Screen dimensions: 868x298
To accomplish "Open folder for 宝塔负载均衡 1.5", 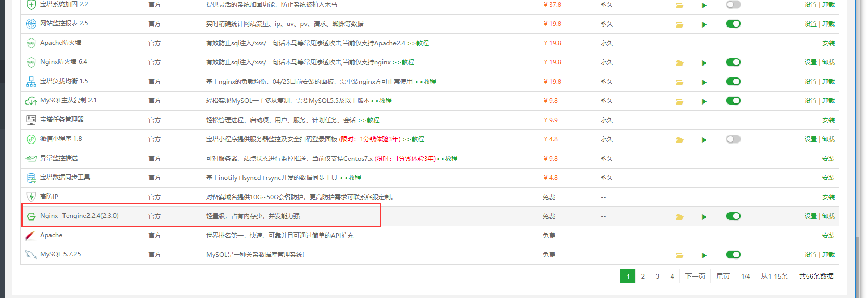I will click(x=680, y=82).
